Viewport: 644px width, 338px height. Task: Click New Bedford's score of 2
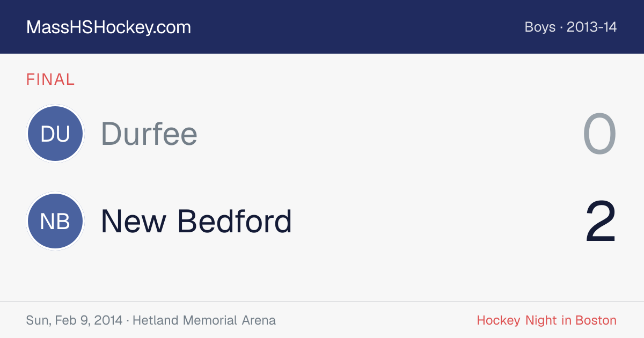coord(601,222)
